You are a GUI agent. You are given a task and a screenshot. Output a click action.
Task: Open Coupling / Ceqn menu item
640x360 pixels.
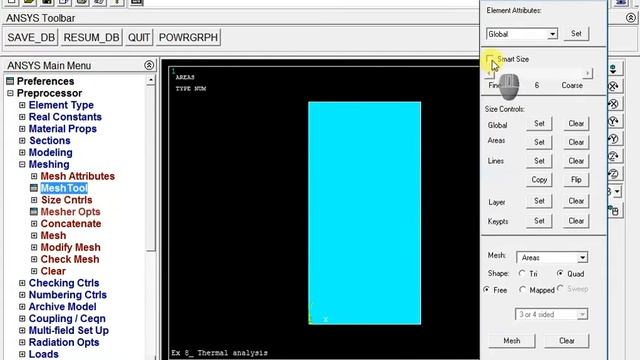(x=67, y=318)
